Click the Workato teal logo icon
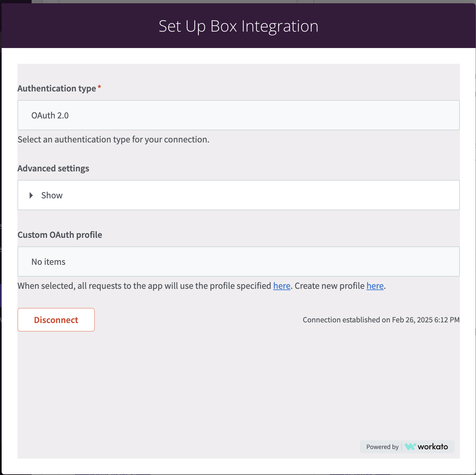Viewport: 476px width, 475px height. [410, 447]
